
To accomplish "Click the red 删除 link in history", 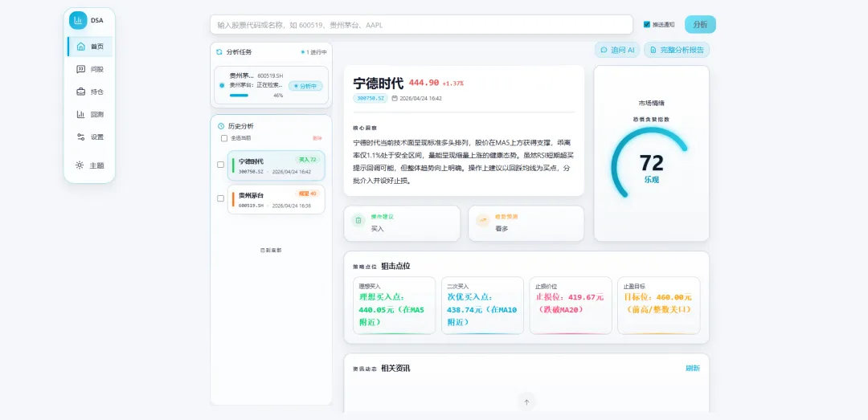I will (317, 138).
